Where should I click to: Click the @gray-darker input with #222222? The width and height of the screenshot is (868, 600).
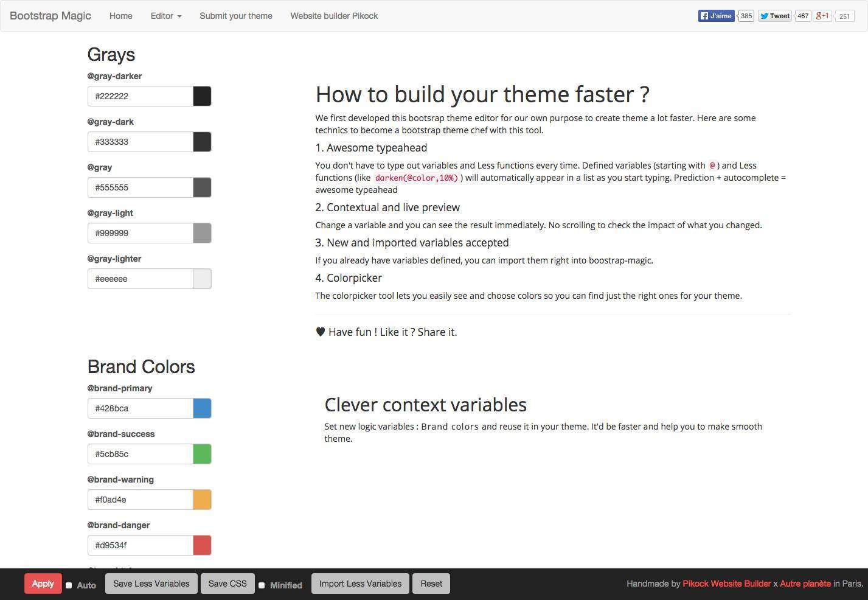click(141, 96)
